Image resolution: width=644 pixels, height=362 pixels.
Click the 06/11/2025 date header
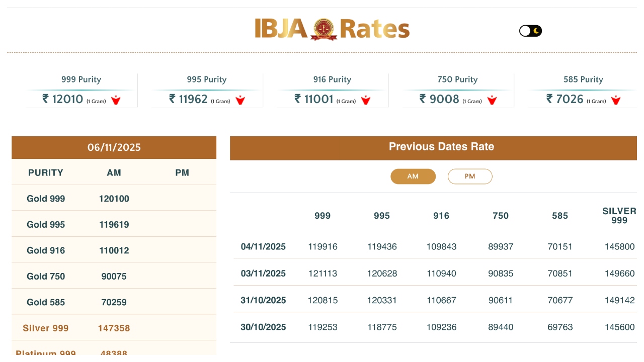coord(114,147)
